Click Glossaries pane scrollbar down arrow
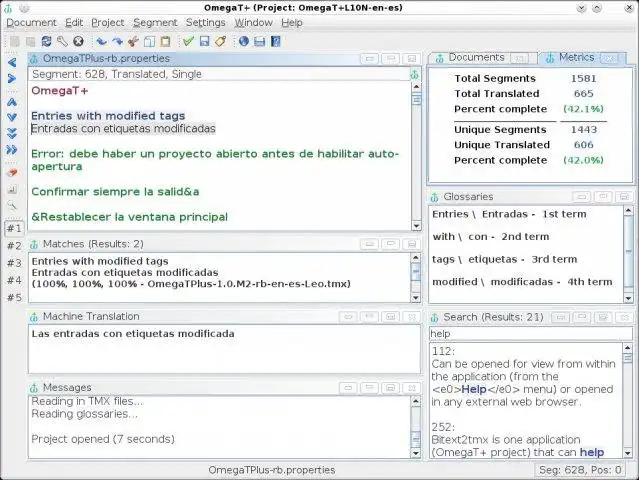 coord(628,299)
